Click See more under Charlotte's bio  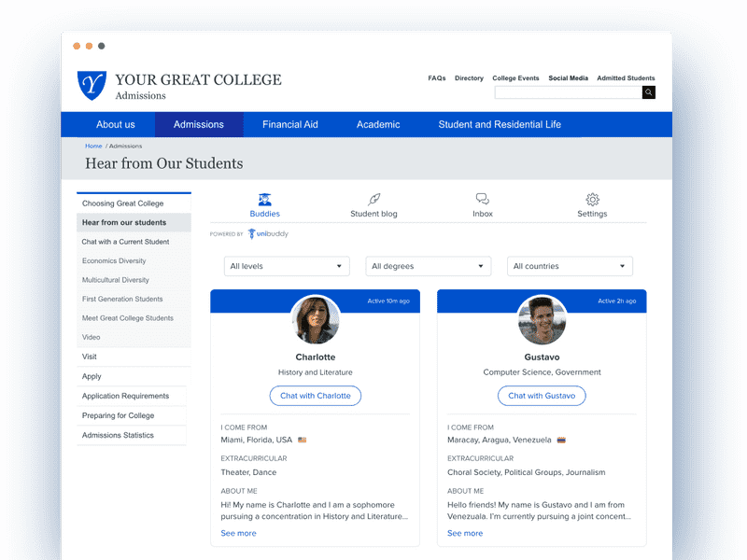click(x=238, y=533)
